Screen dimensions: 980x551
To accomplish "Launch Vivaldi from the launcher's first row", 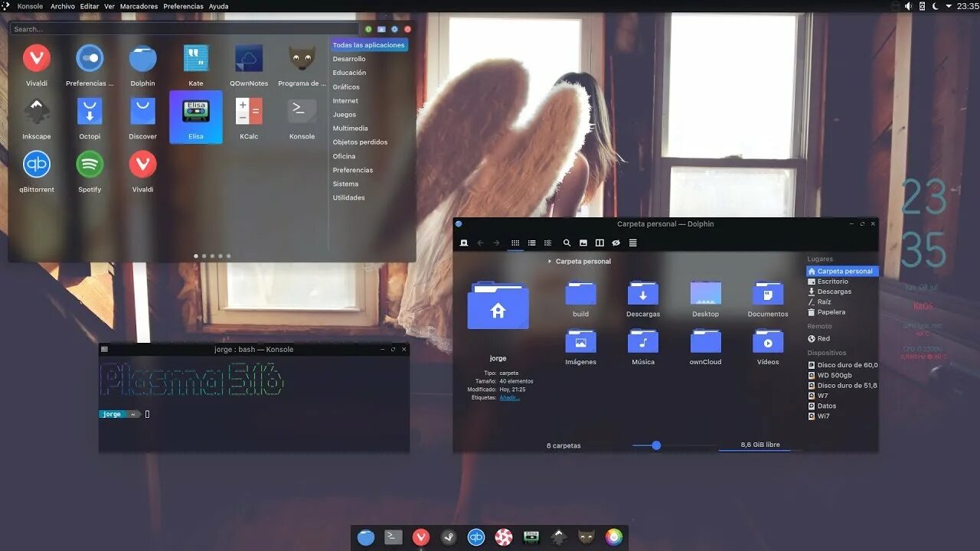I will tap(36, 65).
